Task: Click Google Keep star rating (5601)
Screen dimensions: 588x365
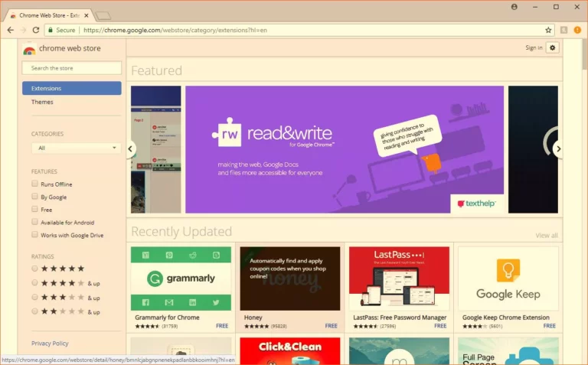Action: (482, 326)
